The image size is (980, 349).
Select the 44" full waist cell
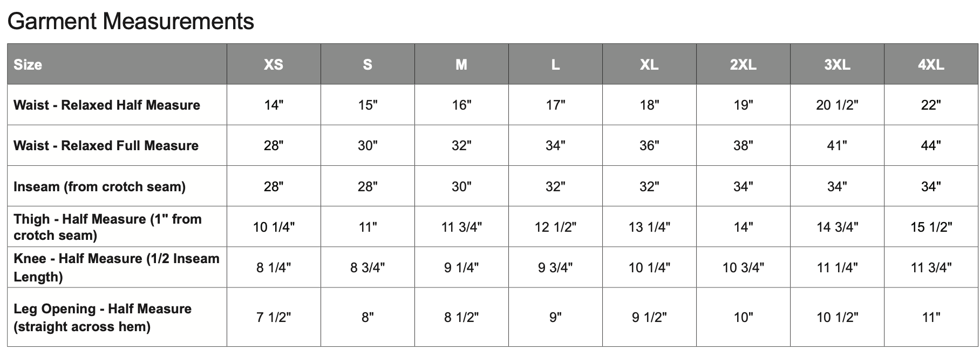coord(931,145)
